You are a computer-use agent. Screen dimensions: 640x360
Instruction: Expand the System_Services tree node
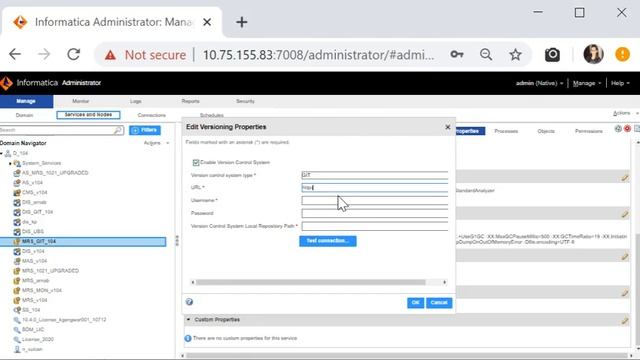click(10, 163)
